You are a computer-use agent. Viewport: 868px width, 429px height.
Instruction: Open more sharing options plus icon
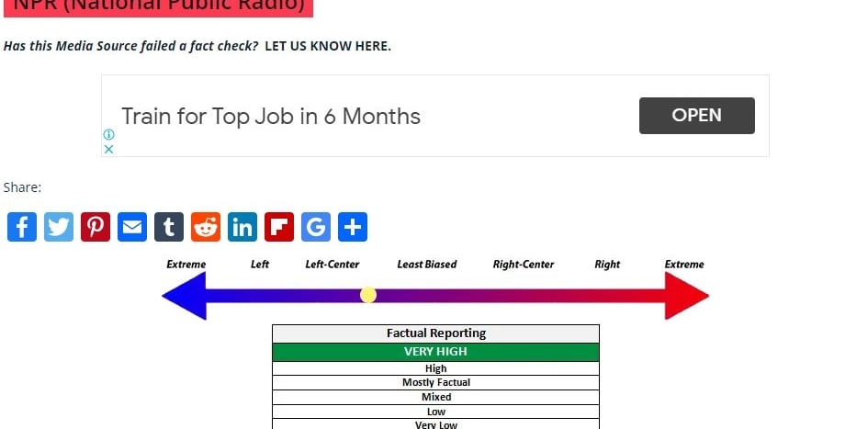click(x=353, y=227)
